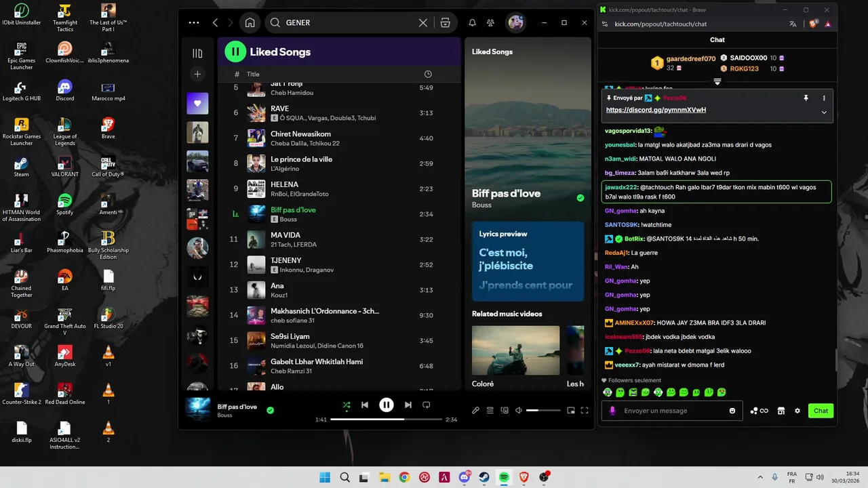
Task: Click the Spotify search field containing GENER
Action: pos(349,22)
